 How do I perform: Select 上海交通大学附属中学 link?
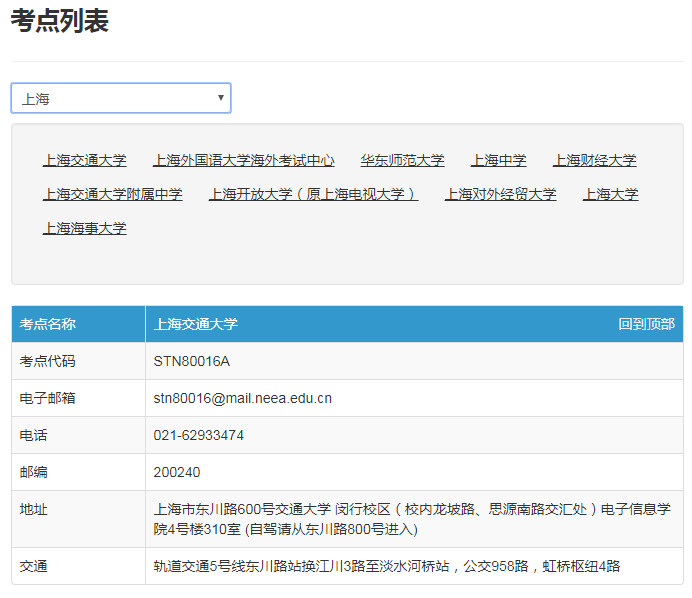pos(113,194)
